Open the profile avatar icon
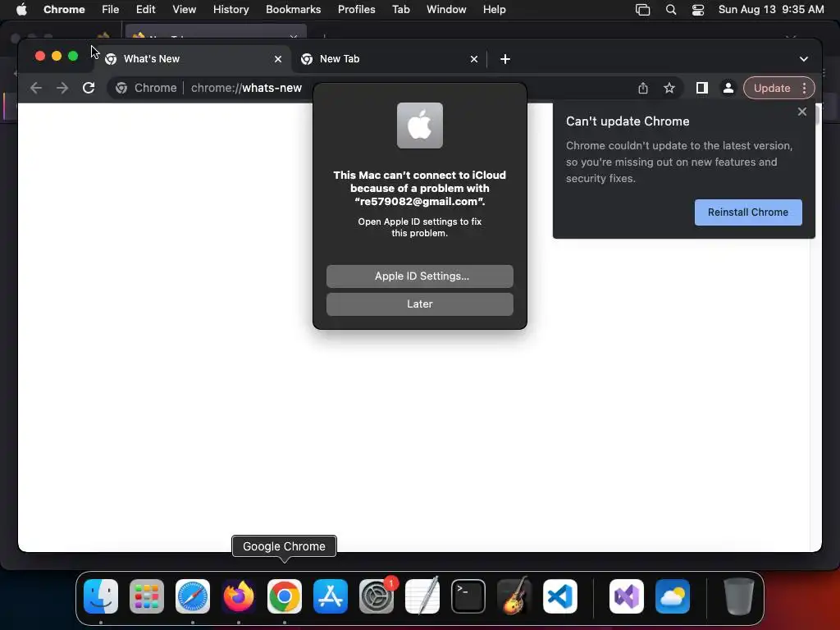The height and width of the screenshot is (630, 840). [728, 88]
